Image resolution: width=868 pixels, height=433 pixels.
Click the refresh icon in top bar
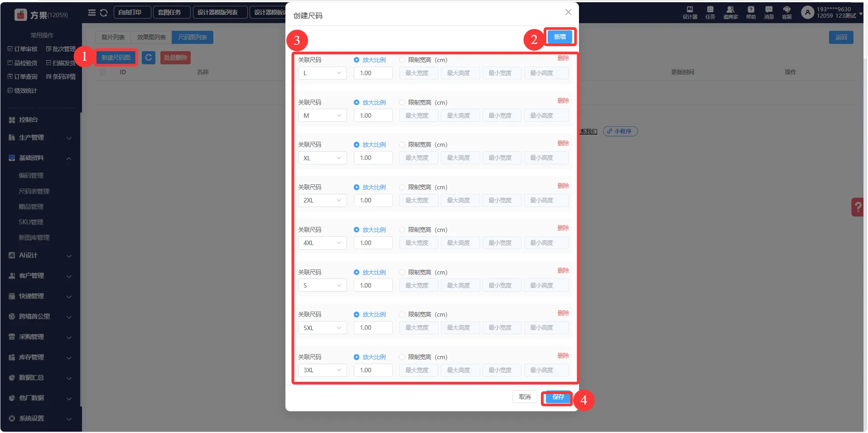[104, 13]
